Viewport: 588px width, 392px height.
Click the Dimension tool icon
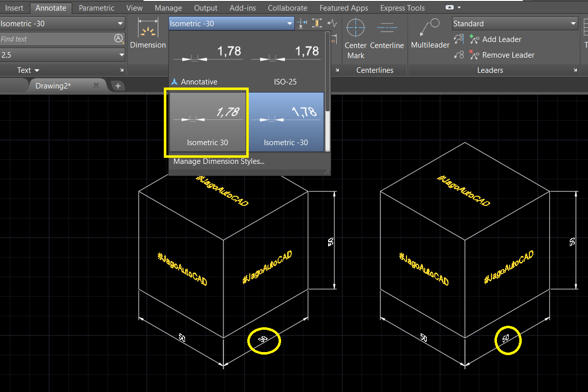(x=148, y=28)
